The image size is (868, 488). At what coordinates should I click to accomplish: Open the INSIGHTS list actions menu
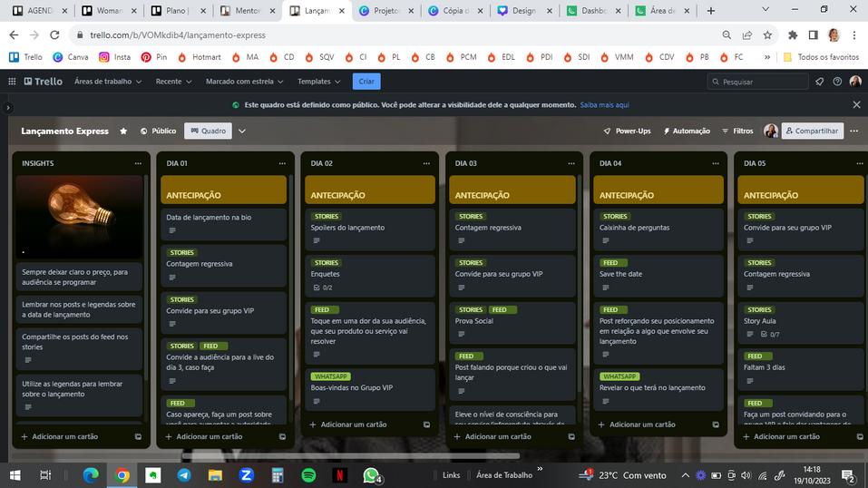point(138,163)
